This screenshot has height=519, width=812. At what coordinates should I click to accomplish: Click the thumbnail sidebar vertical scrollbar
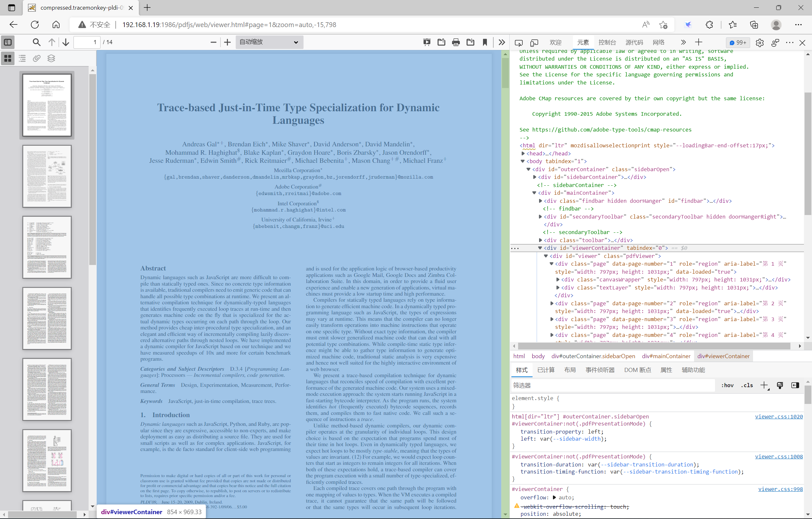coord(92,169)
